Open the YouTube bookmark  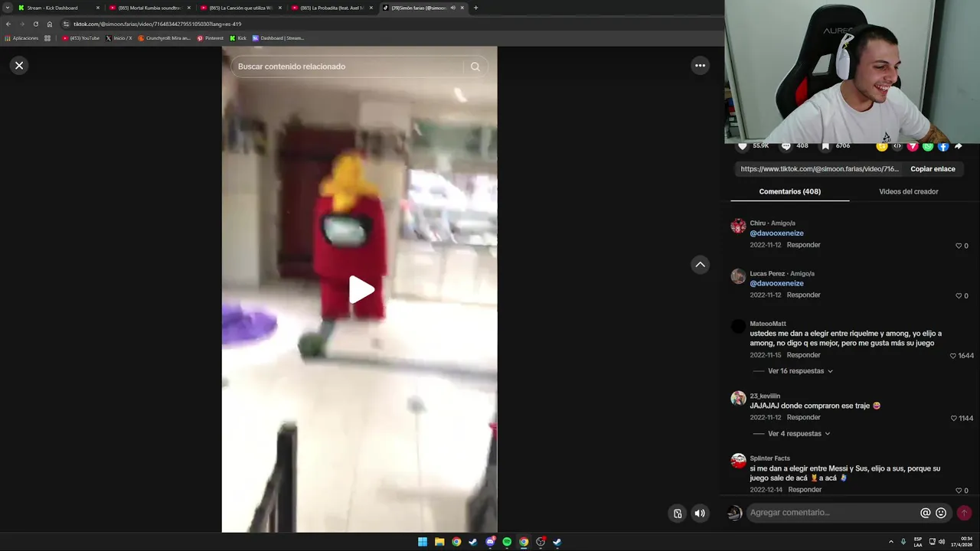coord(81,38)
